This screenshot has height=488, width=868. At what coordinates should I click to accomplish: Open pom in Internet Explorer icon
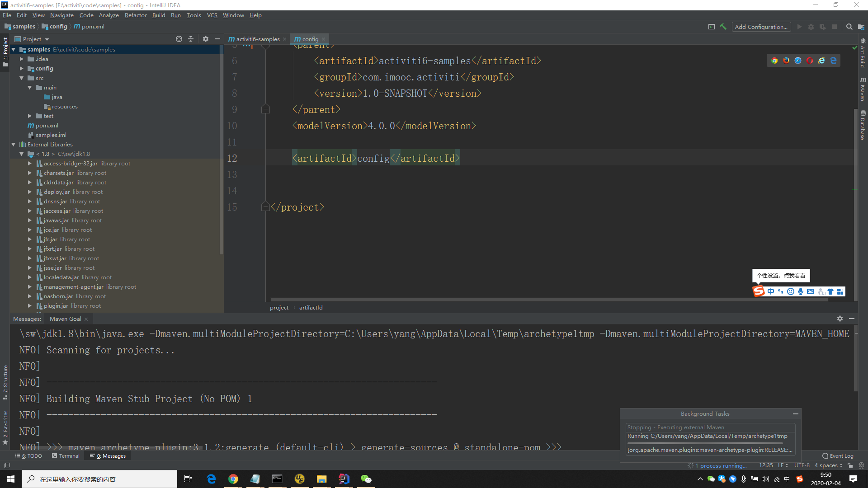[821, 61]
